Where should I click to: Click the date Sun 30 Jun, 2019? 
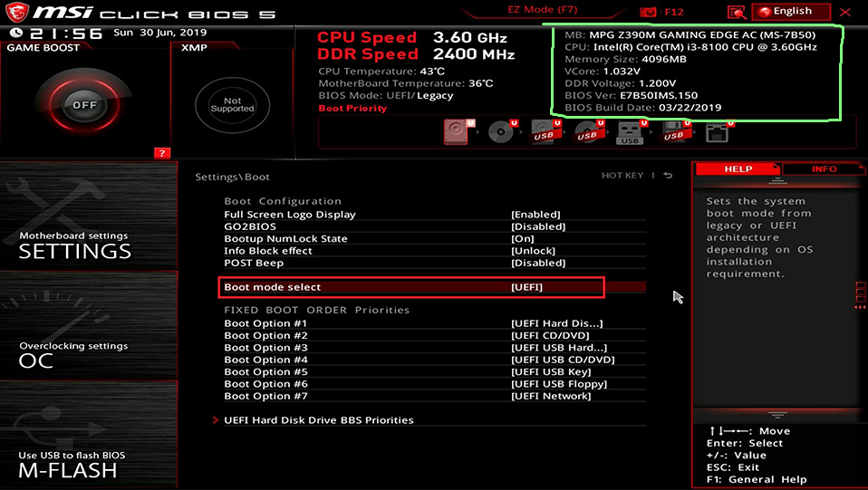160,33
